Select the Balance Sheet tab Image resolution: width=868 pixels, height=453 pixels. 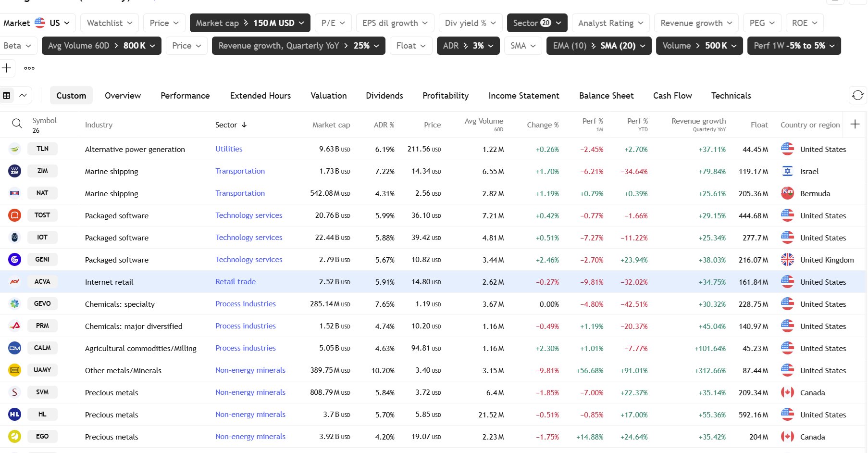point(606,96)
